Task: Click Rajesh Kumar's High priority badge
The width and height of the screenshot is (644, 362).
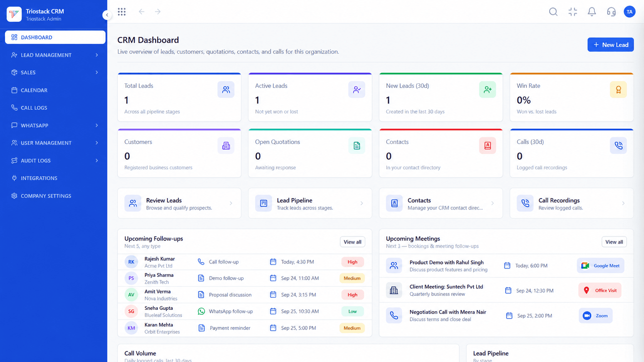Action: tap(352, 262)
